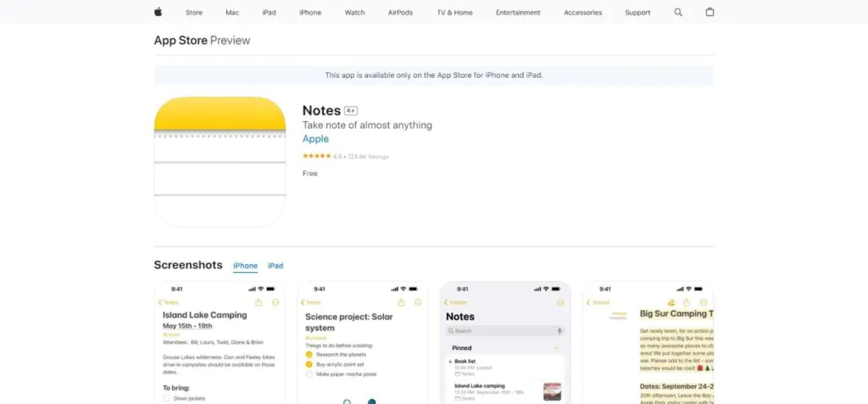This screenshot has width=868, height=404.
Task: Open iPhone in the top navigation menu
Action: 310,12
